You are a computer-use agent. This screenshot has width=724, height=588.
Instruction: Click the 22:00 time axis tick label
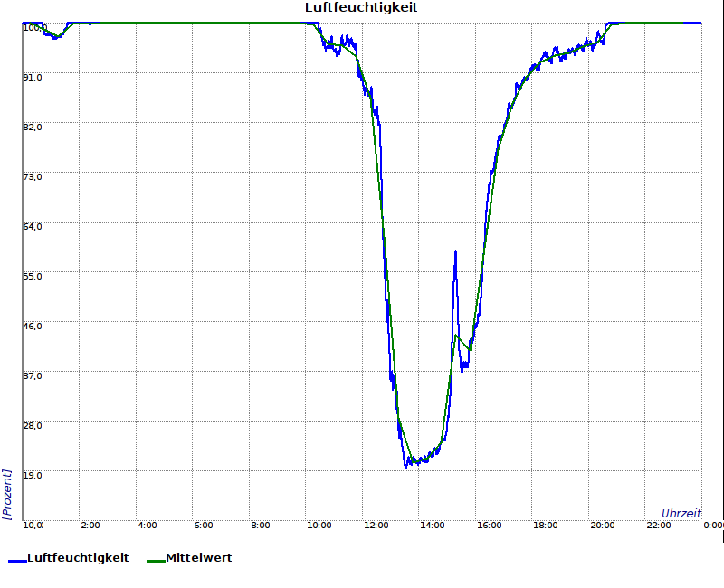[659, 526]
